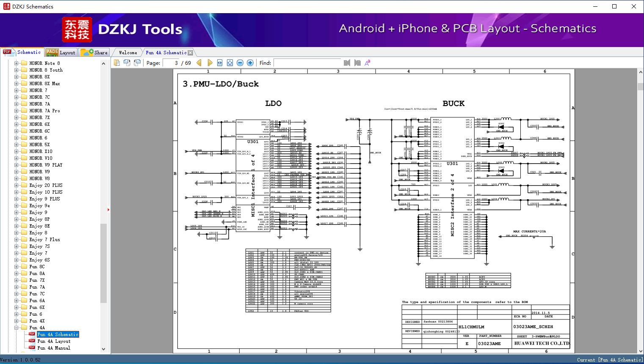Open the Welcome document tab
The height and width of the screenshot is (364, 644).
tap(128, 53)
